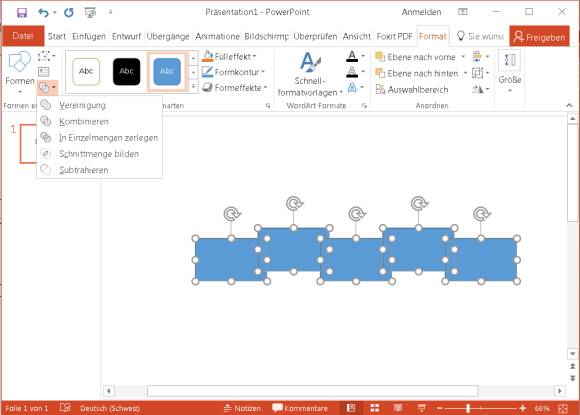Click the Freigeben share button

539,36
